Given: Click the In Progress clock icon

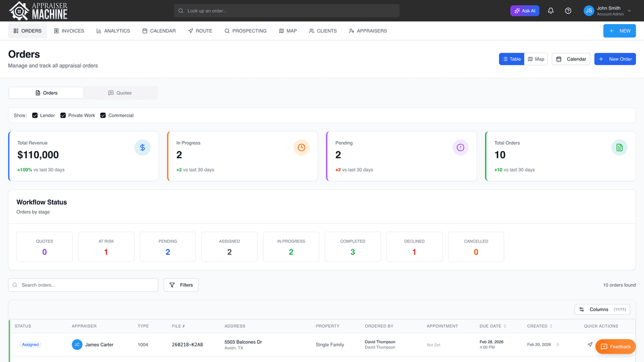Looking at the screenshot, I should [302, 147].
